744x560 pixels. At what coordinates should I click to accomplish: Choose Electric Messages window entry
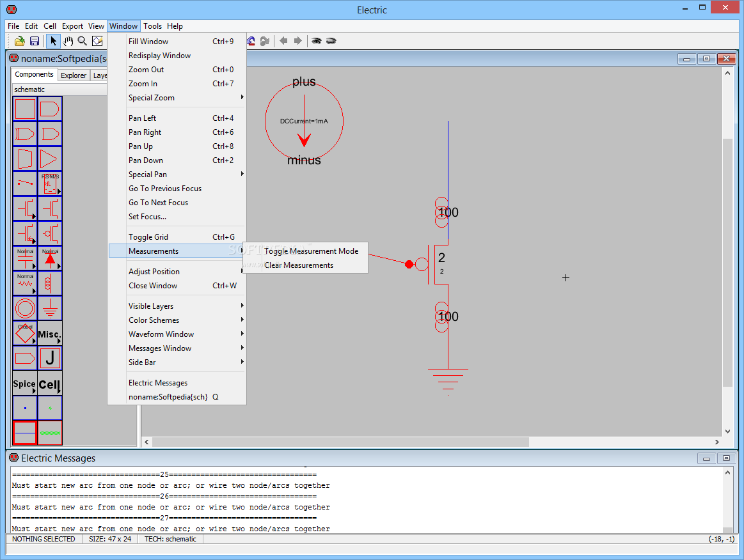177,383
